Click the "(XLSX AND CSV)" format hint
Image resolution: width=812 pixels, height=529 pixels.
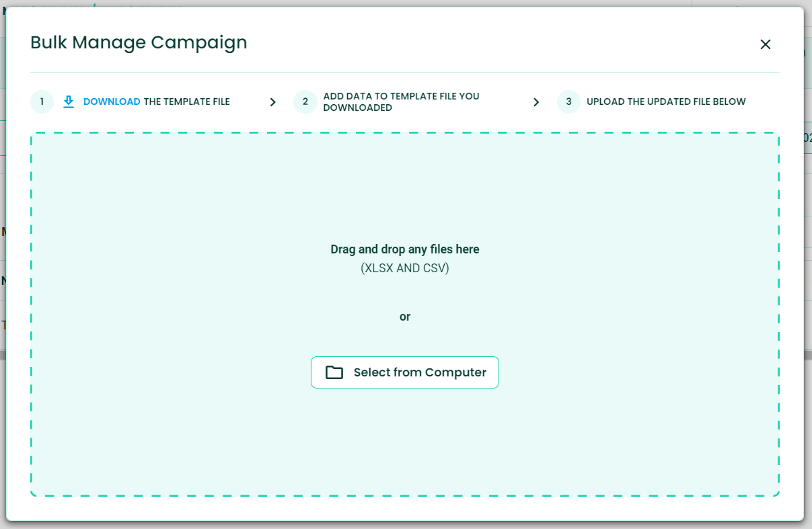[x=405, y=268]
